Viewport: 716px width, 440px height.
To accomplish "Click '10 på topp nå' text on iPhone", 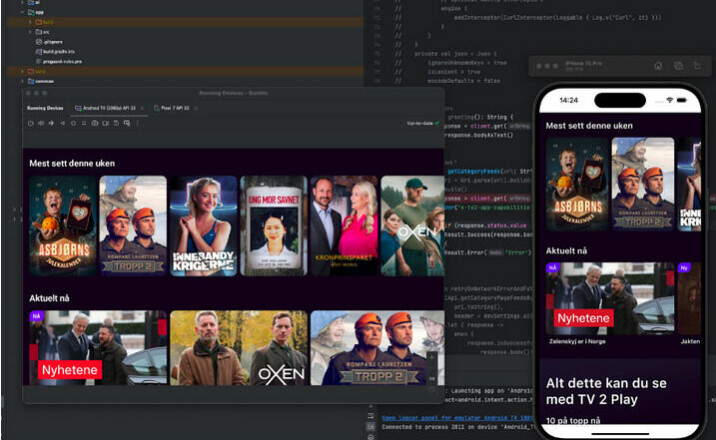I will pyautogui.click(x=573, y=420).
